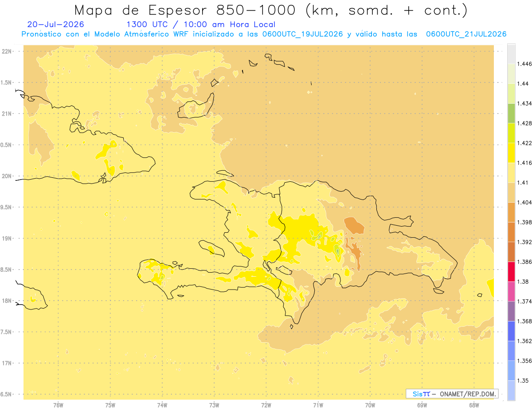
Task: Click the 70W longitude axis label
Action: 370,405
